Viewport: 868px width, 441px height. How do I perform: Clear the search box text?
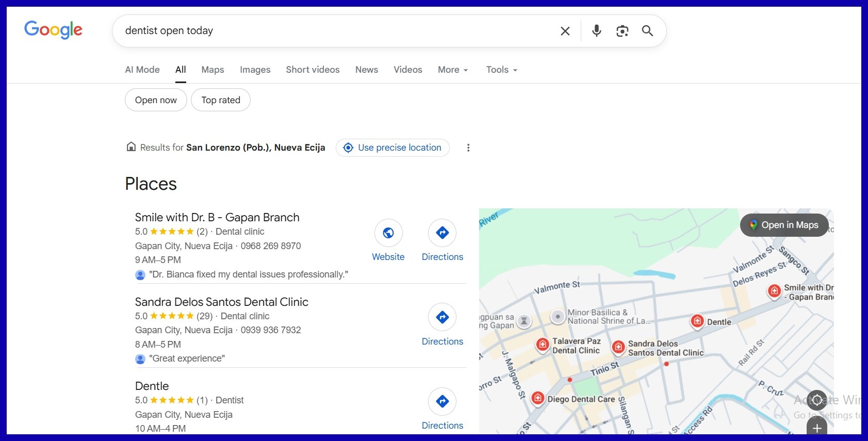(x=565, y=31)
